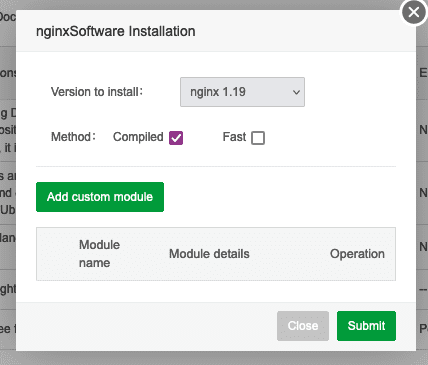The width and height of the screenshot is (428, 365).
Task: Click Add custom module button
Action: [100, 197]
